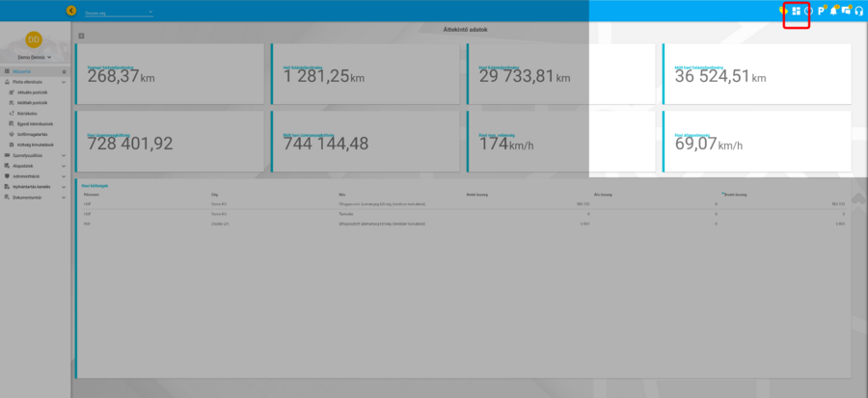Image resolution: width=868 pixels, height=398 pixels.
Task: Click the small square icon above the cards
Action: (x=82, y=35)
